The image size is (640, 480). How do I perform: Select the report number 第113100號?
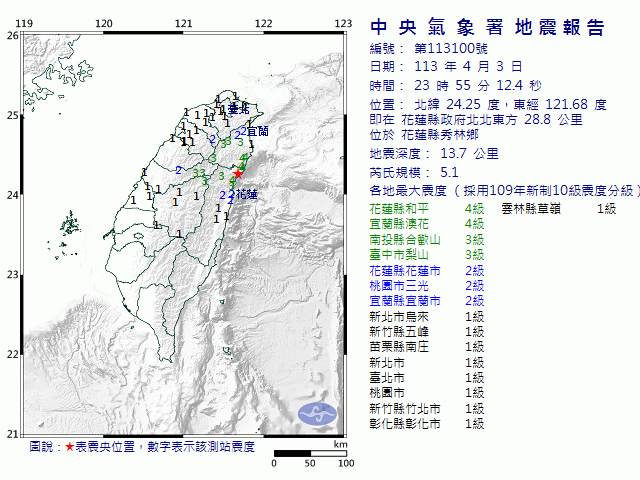coord(447,48)
